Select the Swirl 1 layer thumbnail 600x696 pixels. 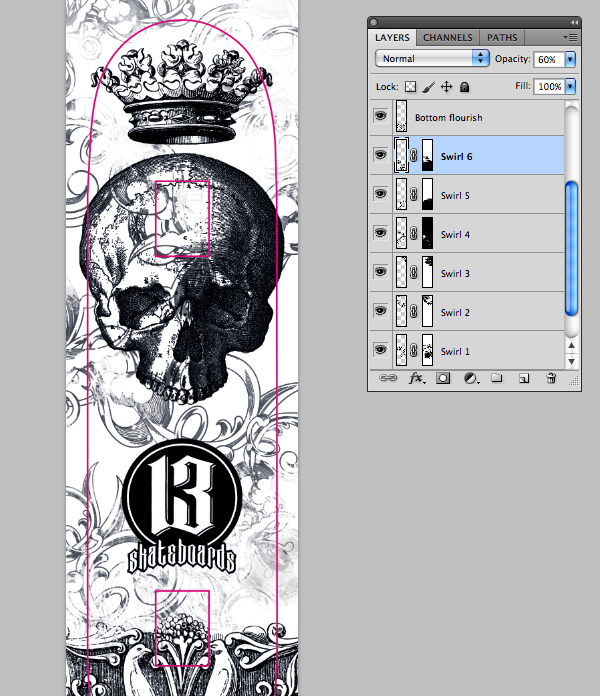pos(401,350)
